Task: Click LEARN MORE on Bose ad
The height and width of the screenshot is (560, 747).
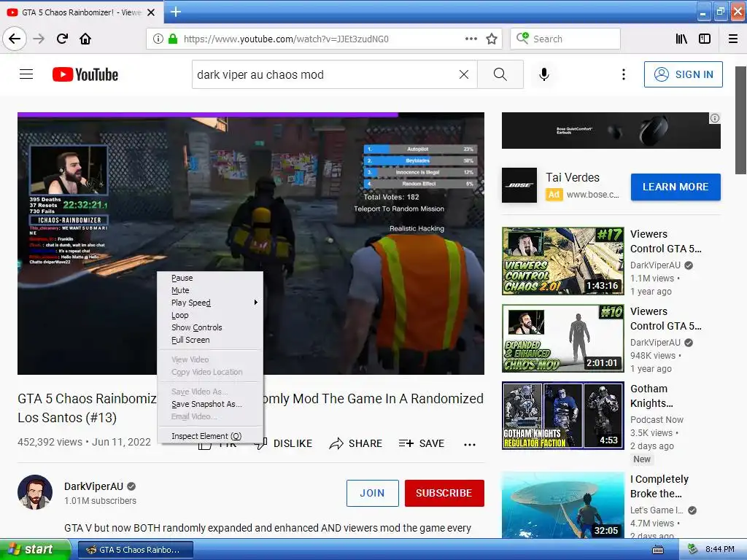Action: (x=676, y=187)
